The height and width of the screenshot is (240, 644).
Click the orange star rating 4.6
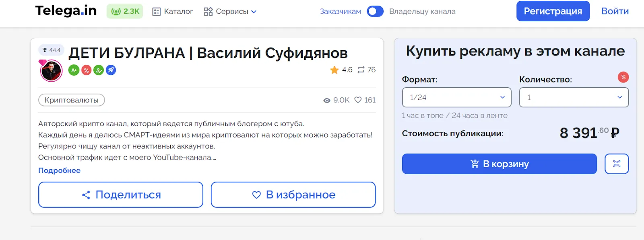(x=341, y=70)
